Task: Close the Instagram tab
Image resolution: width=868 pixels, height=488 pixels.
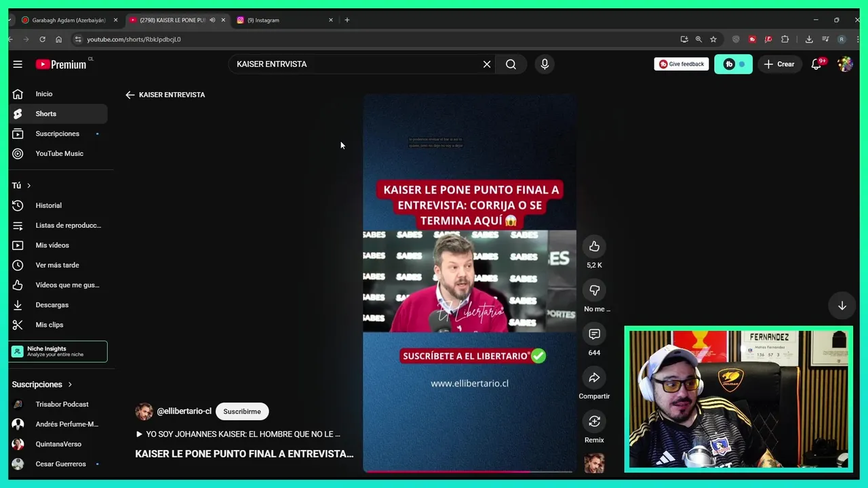Action: 331,20
